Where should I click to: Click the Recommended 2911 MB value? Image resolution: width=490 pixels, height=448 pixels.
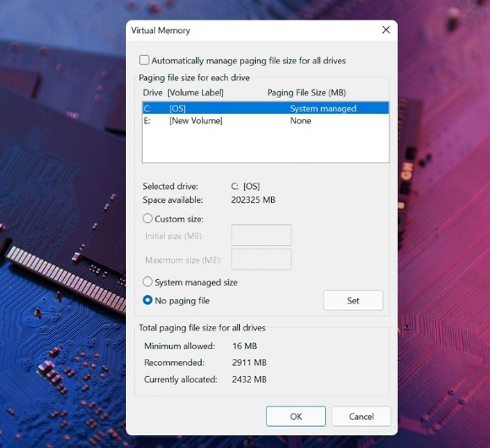point(249,363)
